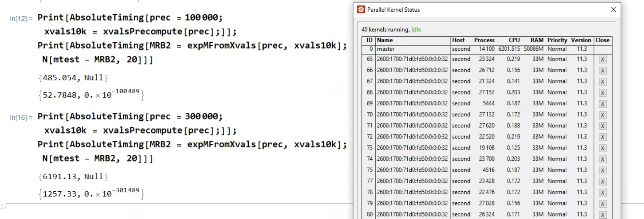Click the Parallel Kernel Status title bar icon
Screen dimensions: 644x219
pyautogui.click(x=361, y=10)
